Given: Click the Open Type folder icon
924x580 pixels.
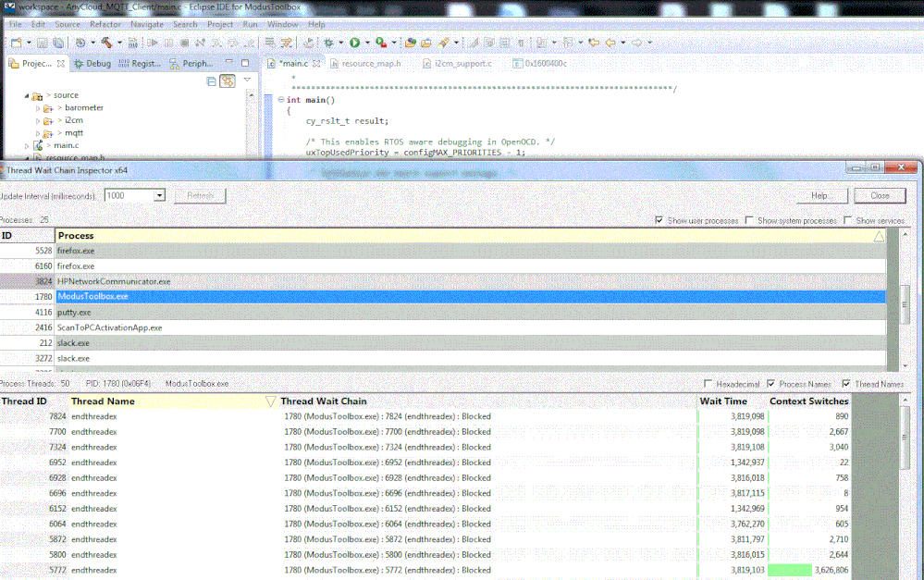Looking at the screenshot, I should [x=410, y=43].
